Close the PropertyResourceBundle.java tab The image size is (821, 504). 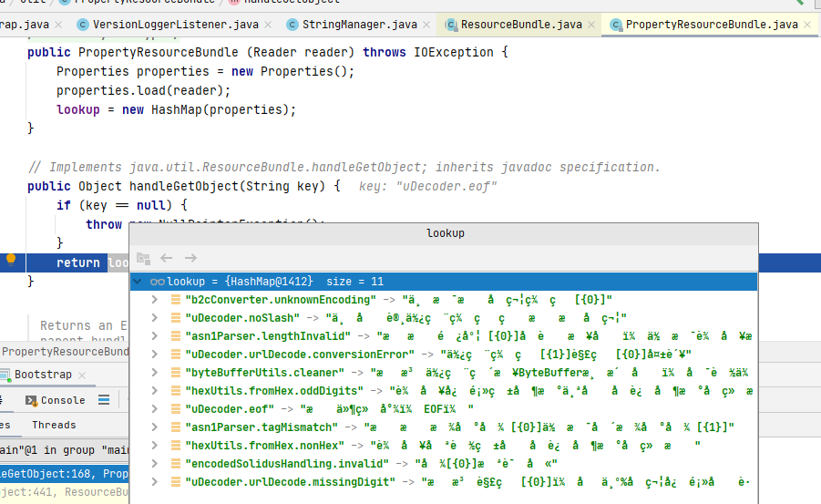coord(807,25)
